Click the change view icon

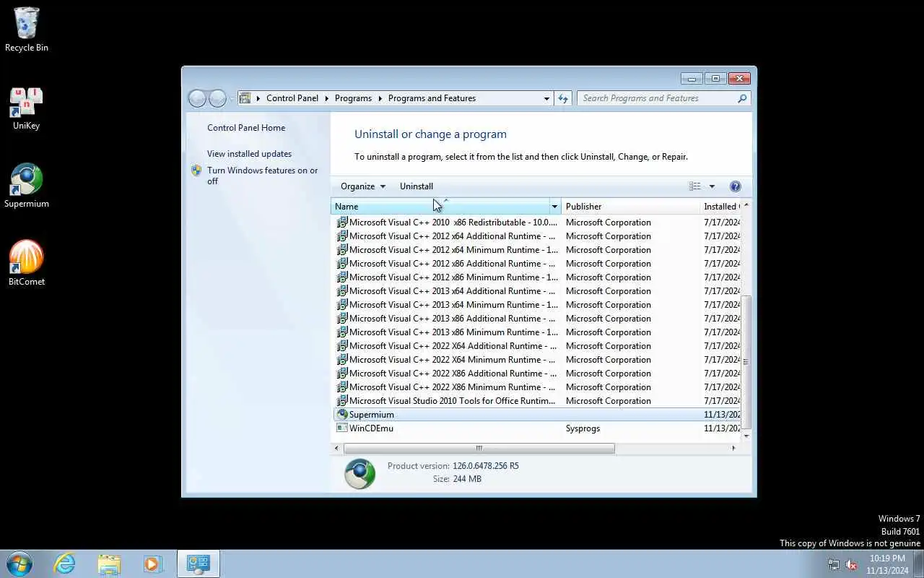click(x=694, y=186)
